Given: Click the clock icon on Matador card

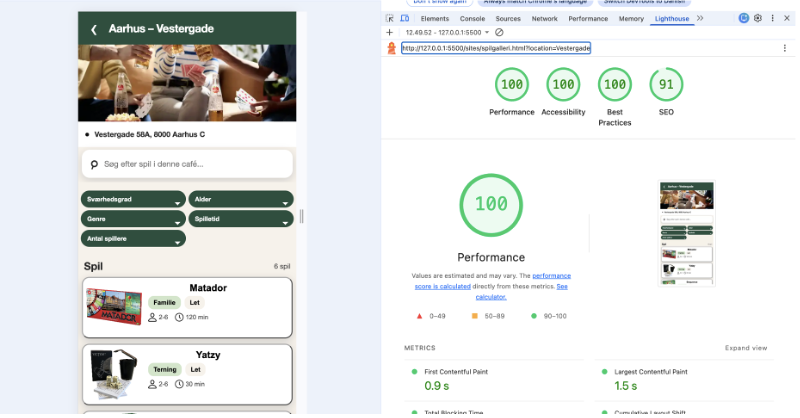Looking at the screenshot, I should (x=179, y=317).
